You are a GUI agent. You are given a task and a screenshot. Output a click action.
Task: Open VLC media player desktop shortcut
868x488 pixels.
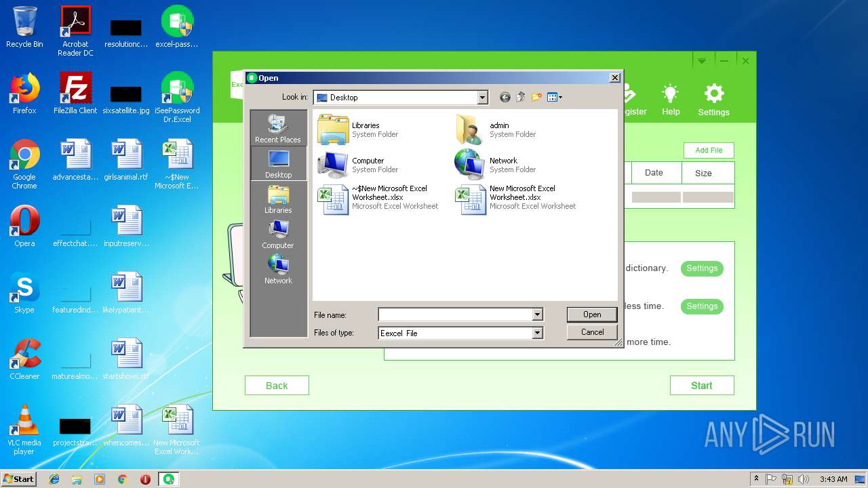[24, 430]
